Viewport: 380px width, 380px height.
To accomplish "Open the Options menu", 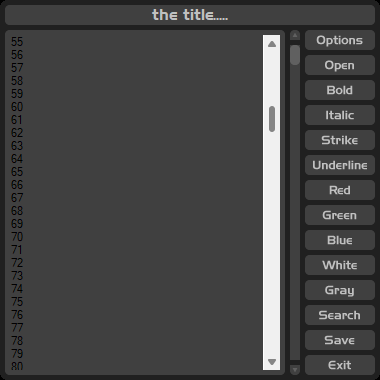I will click(340, 40).
